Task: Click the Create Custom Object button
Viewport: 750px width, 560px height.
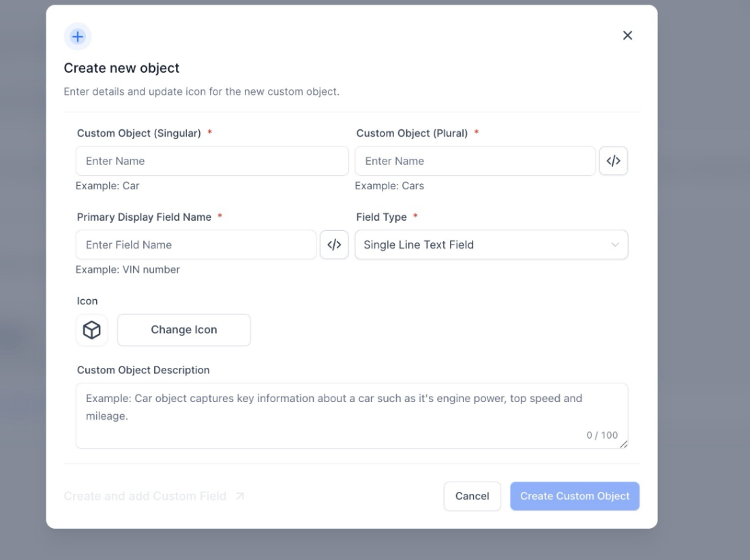Action: 574,497
